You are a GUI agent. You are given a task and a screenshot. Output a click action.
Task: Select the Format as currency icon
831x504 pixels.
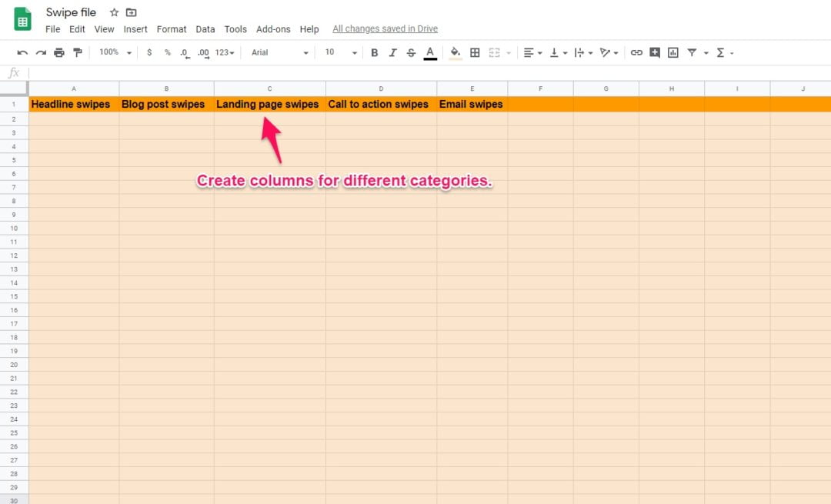point(149,52)
